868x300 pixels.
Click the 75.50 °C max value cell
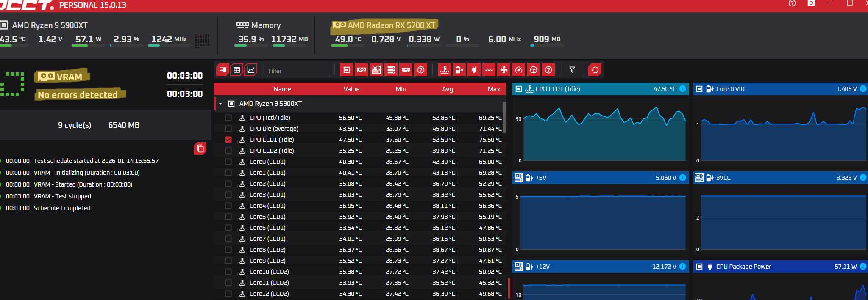[490, 140]
